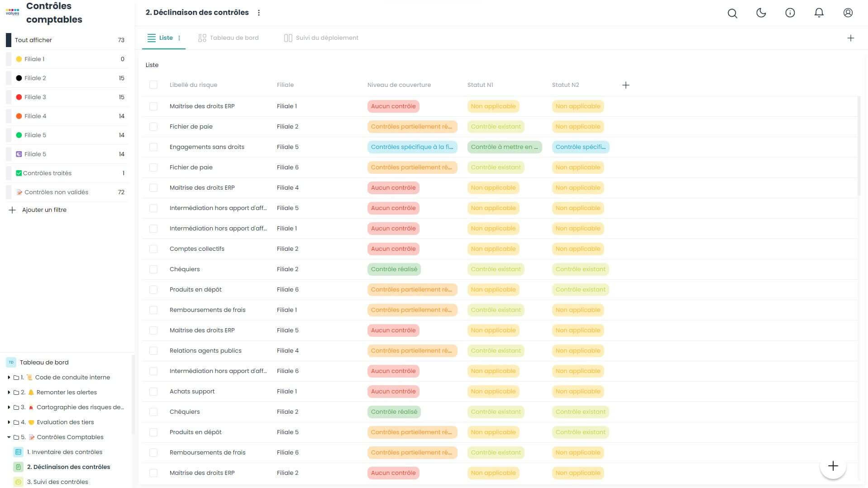The height and width of the screenshot is (488, 868).
Task: Add a new view with top-right plus
Action: 851,38
